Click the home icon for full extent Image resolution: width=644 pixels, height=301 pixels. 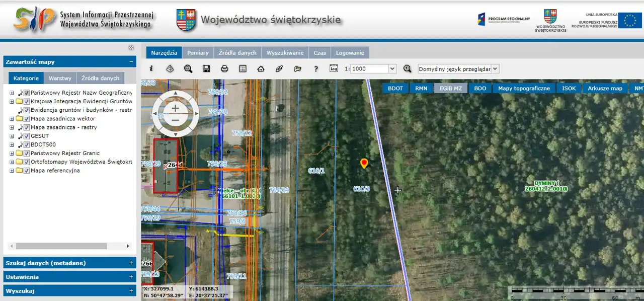click(261, 69)
